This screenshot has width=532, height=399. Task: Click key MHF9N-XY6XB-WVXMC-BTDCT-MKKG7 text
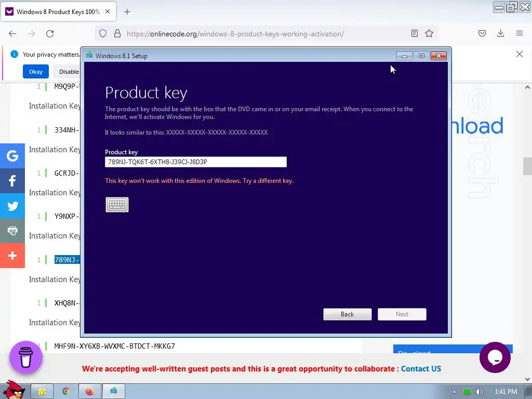point(115,346)
